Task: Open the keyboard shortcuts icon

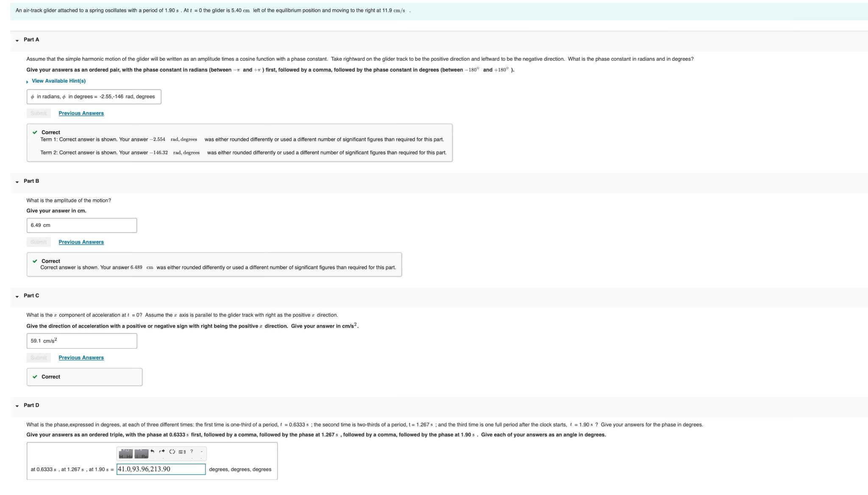Action: click(x=182, y=452)
